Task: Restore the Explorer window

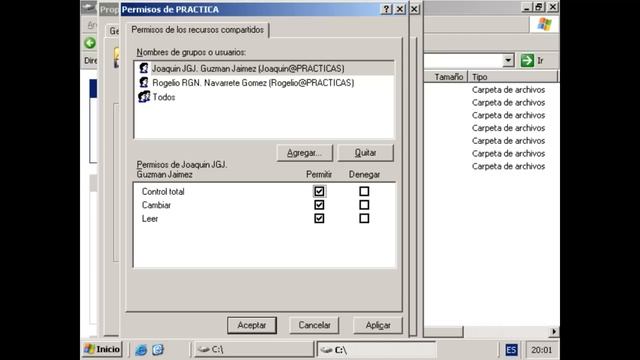Action: coord(539,7)
